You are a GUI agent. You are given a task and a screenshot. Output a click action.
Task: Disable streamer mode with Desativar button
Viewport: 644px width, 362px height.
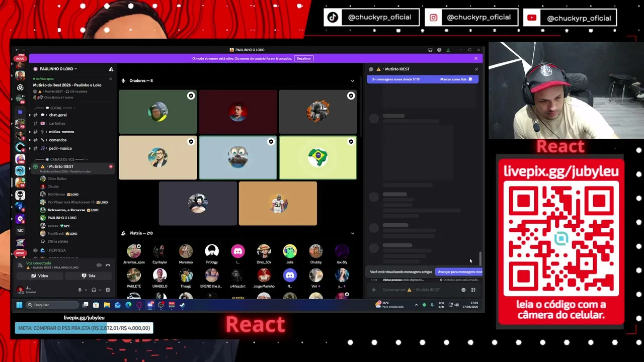pyautogui.click(x=304, y=58)
